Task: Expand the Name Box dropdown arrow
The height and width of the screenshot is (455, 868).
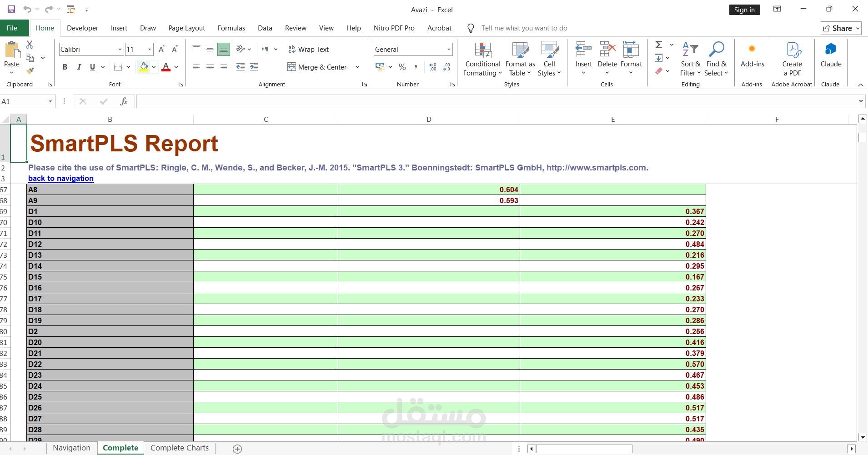Action: point(50,101)
